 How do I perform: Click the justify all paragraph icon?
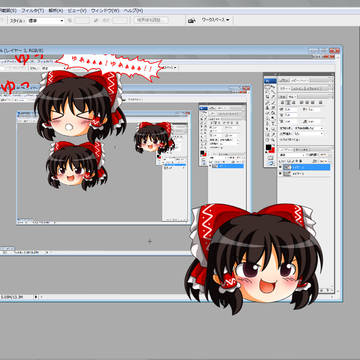tap(320, 102)
